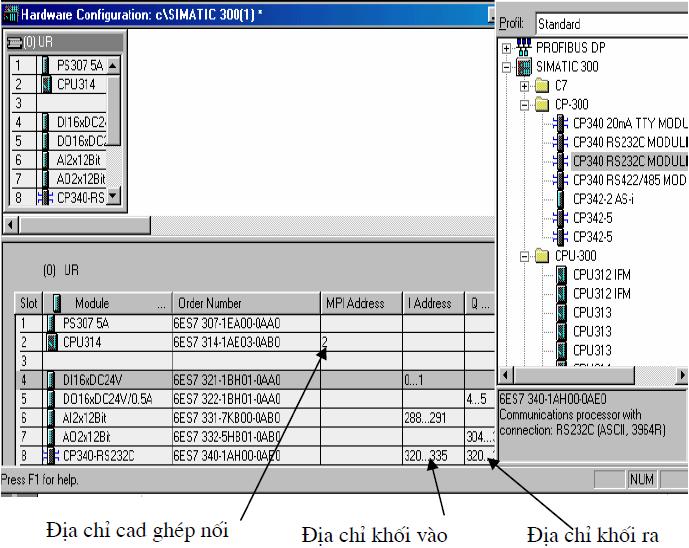This screenshot has height=548, width=689.
Task: Click the CP342-2 AS-i module icon
Action: tap(561, 199)
